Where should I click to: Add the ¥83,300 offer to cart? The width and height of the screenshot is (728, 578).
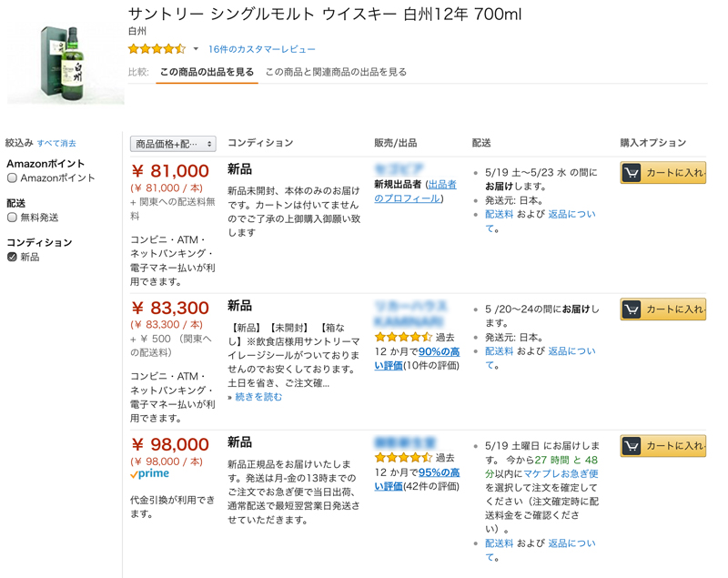pyautogui.click(x=663, y=309)
